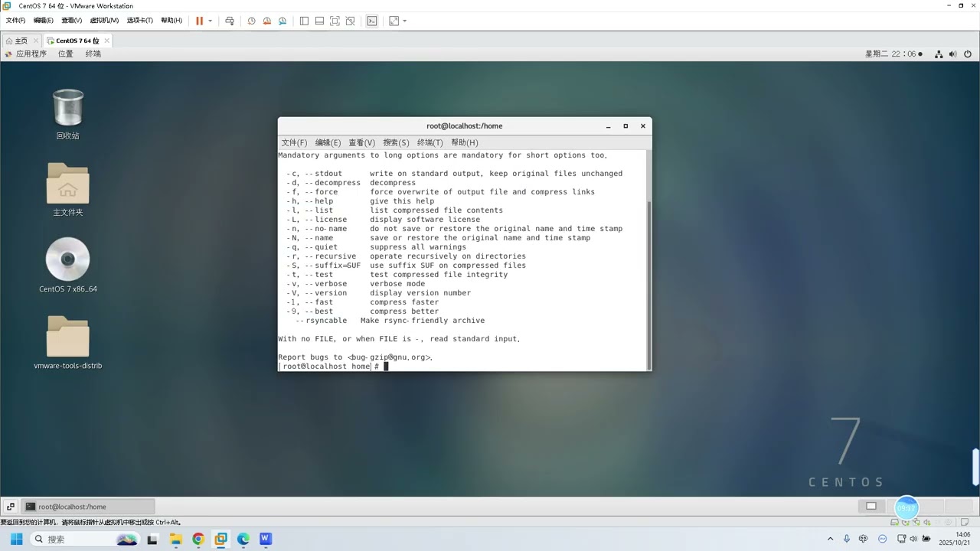The image size is (980, 551).
Task: Open snapshot manager toolbar icon
Action: (283, 21)
